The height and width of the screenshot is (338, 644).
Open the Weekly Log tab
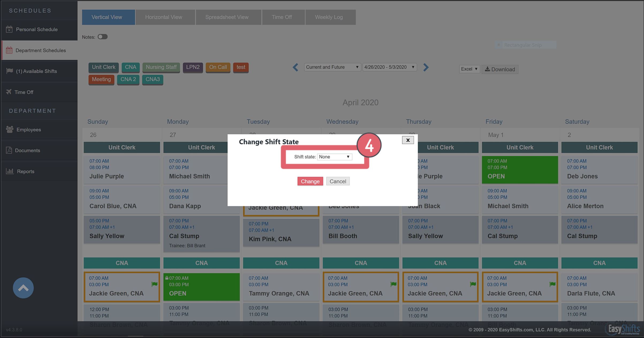coord(329,17)
